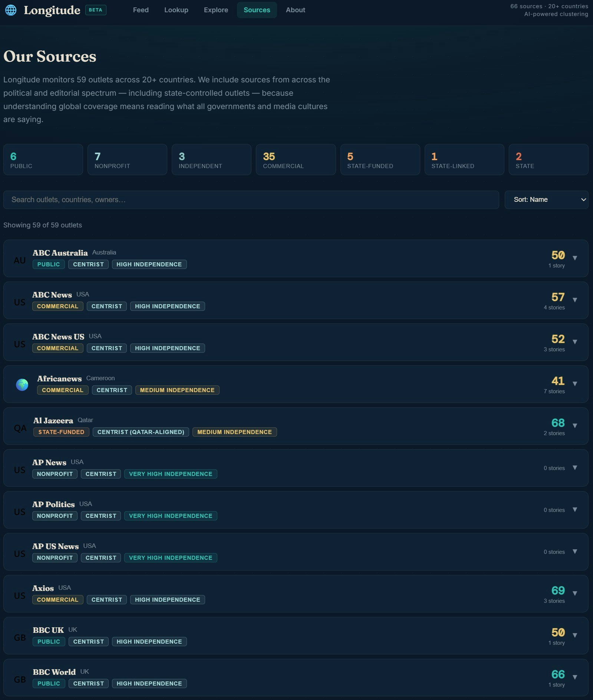The height and width of the screenshot is (700, 593).
Task: Click the PUBLIC tag on ABC Australia
Action: coord(49,264)
